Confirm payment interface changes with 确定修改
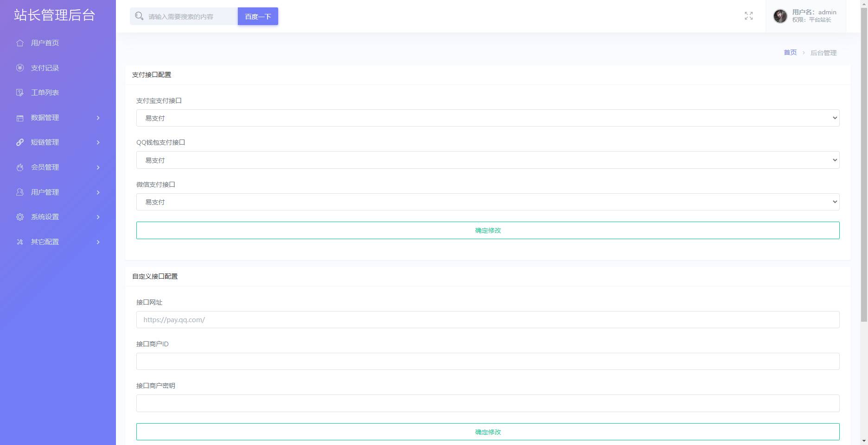The width and height of the screenshot is (868, 445). [487, 230]
